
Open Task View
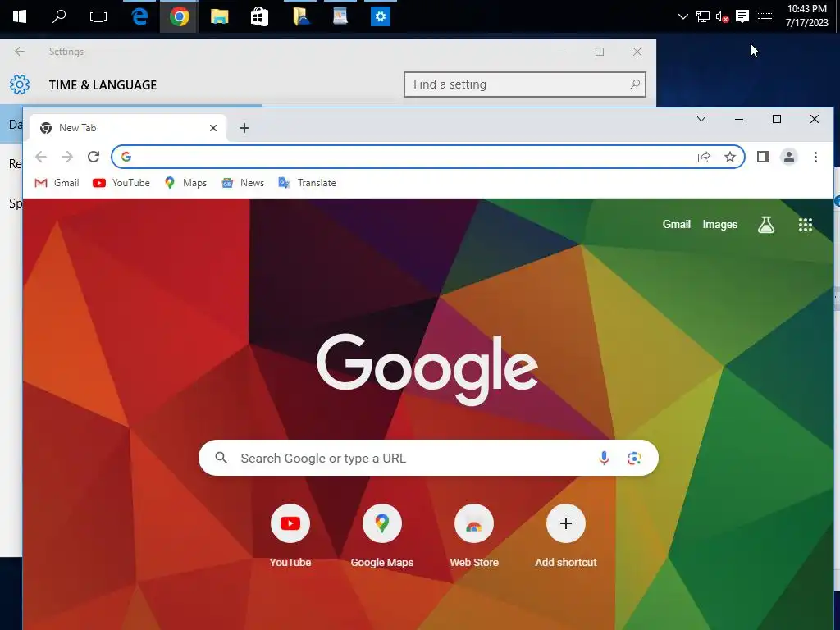pos(98,16)
